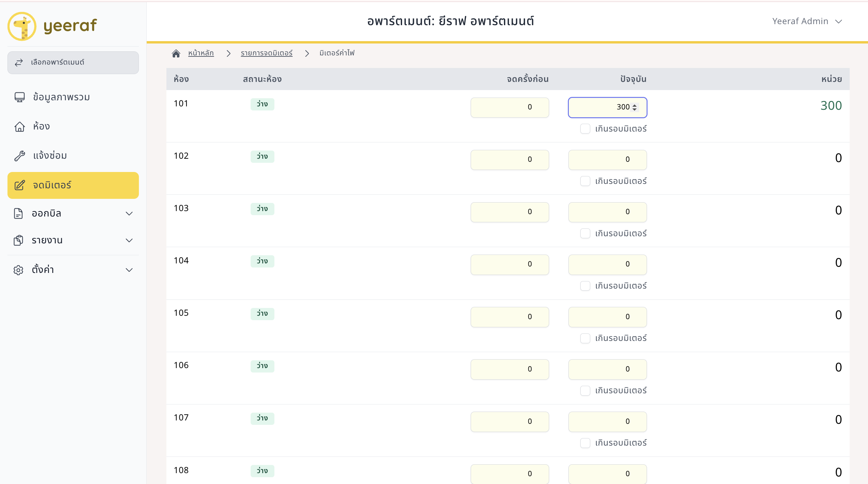Click the document icon beside ออกบิล
This screenshot has width=868, height=484.
coord(18,213)
